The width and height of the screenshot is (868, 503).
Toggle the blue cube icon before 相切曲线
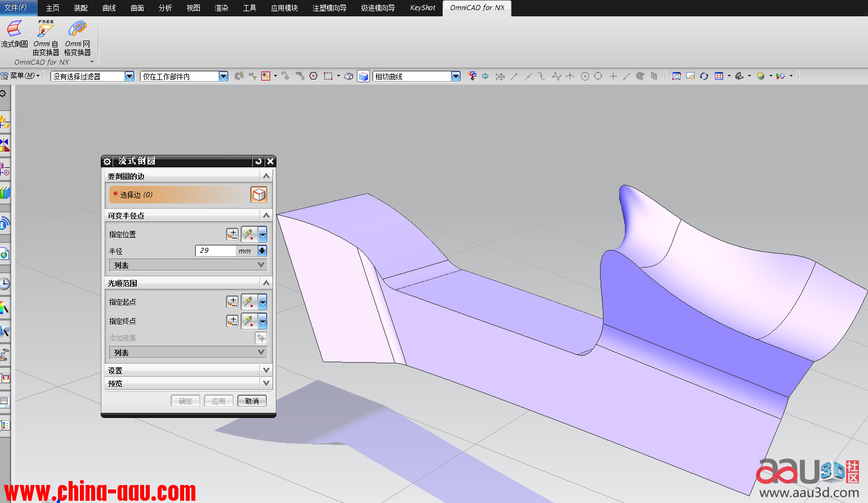pos(364,76)
